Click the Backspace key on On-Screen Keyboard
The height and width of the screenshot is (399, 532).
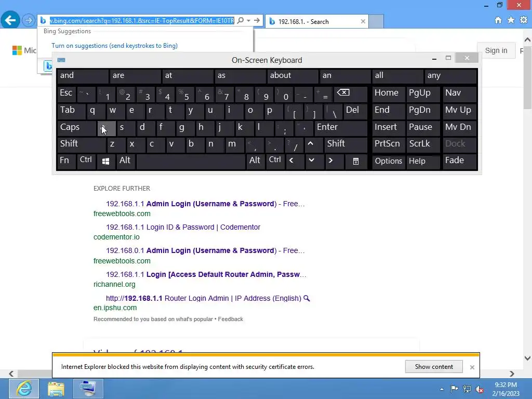point(351,94)
